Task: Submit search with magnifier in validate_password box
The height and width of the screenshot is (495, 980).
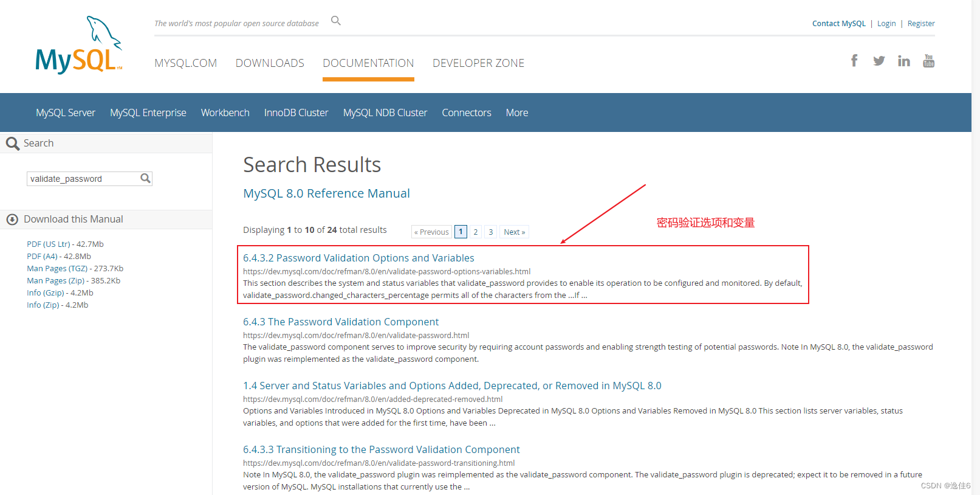Action: 145,178
